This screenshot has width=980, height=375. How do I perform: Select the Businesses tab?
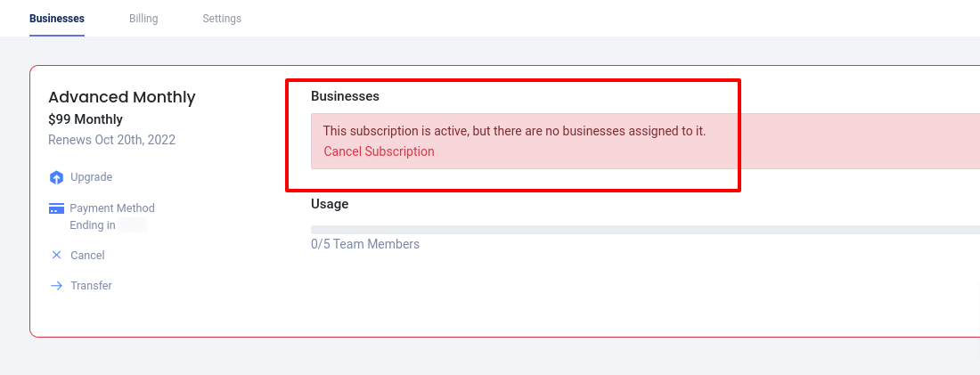click(x=57, y=19)
